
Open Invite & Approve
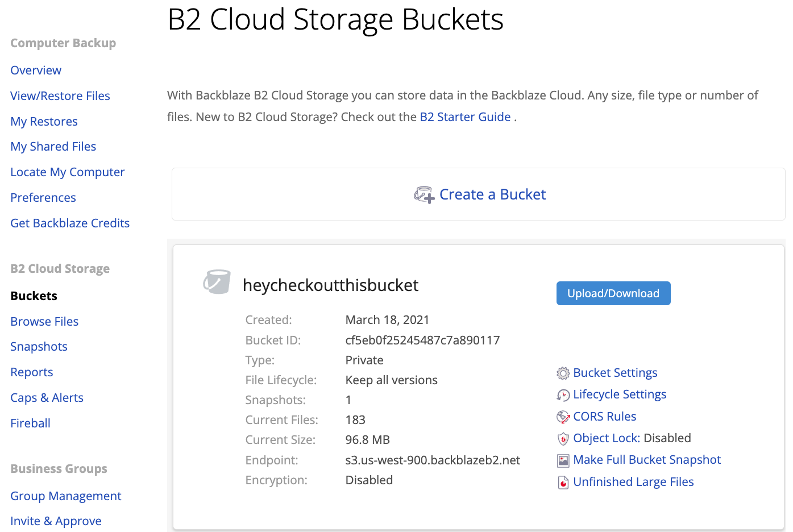56,521
